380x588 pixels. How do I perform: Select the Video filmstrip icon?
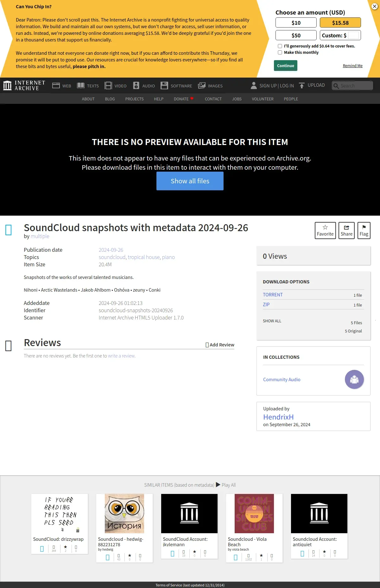(108, 85)
